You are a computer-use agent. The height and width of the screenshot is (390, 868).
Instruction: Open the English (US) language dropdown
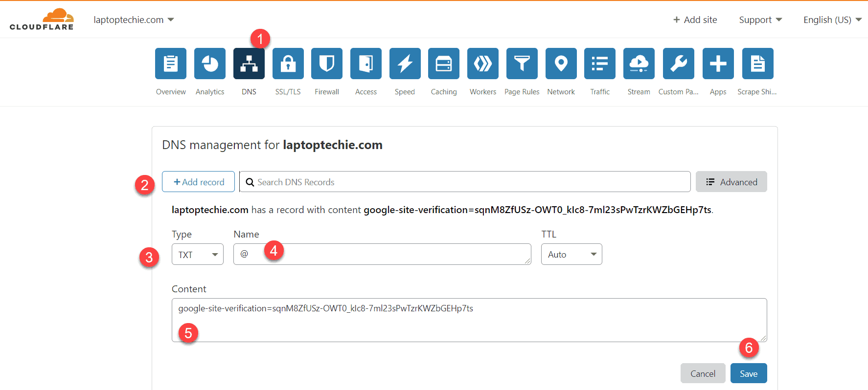click(832, 20)
